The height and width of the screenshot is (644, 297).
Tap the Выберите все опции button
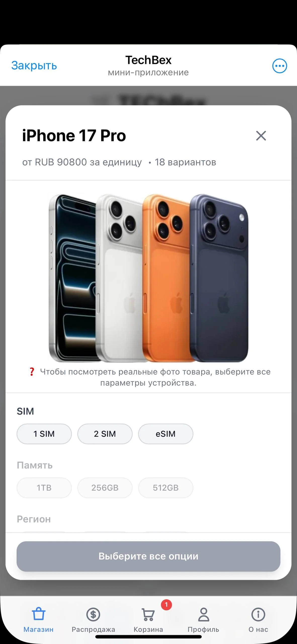point(148,556)
